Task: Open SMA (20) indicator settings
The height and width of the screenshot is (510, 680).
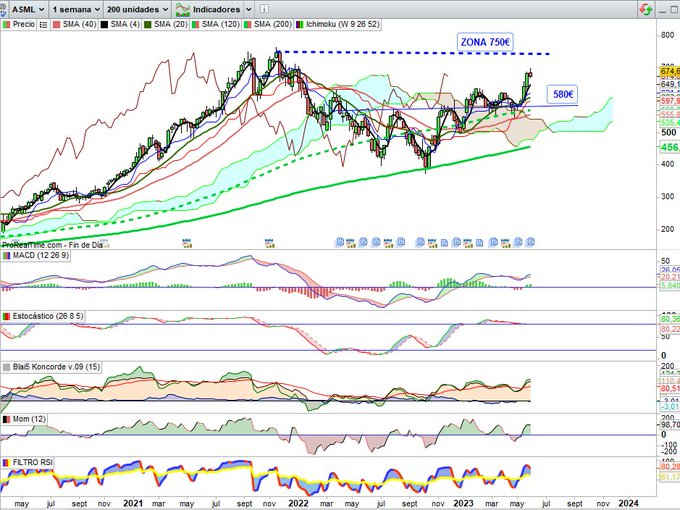Action: pyautogui.click(x=170, y=25)
